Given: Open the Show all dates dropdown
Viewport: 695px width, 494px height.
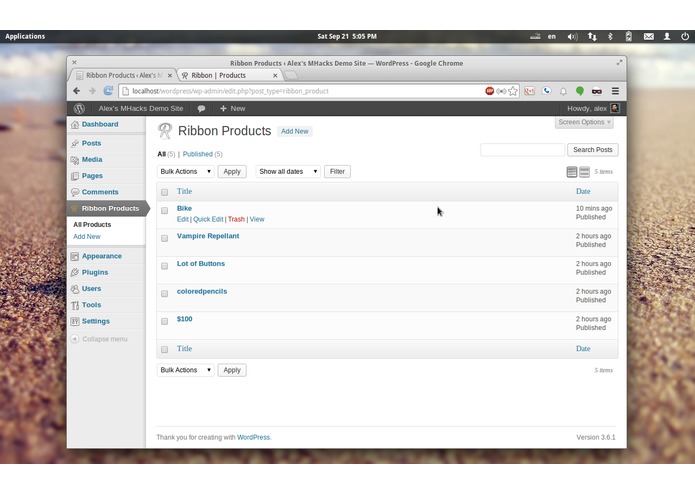Looking at the screenshot, I should tap(288, 171).
